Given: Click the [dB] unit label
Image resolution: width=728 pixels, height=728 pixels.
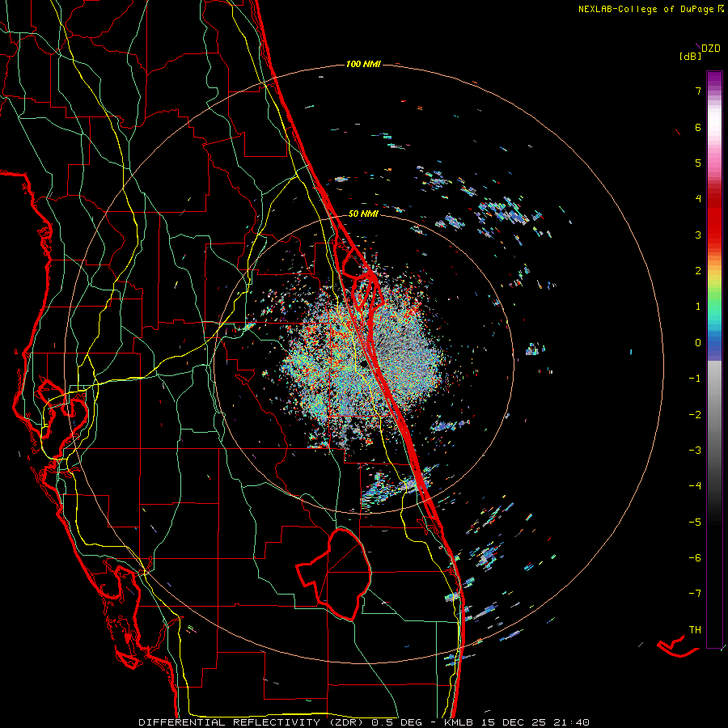Looking at the screenshot, I should (x=691, y=56).
